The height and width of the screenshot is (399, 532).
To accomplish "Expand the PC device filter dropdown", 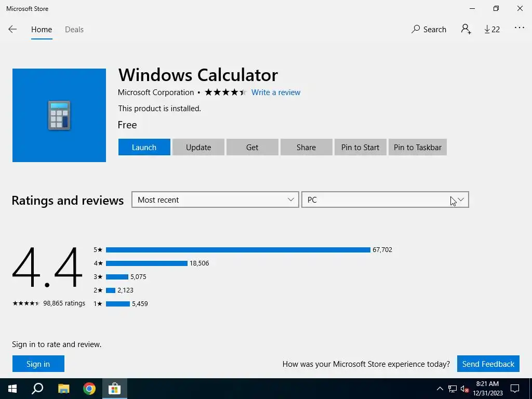I will click(385, 199).
